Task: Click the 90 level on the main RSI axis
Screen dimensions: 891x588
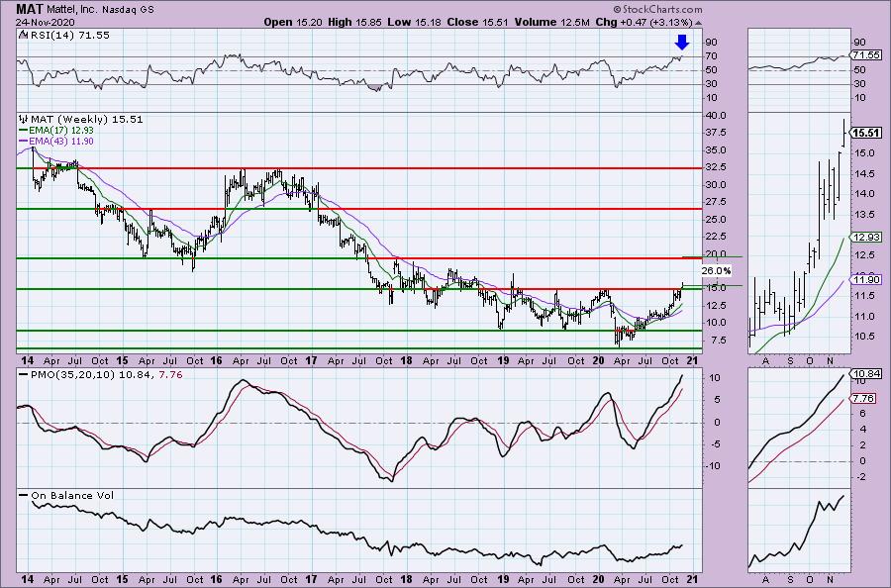Action: coord(711,42)
